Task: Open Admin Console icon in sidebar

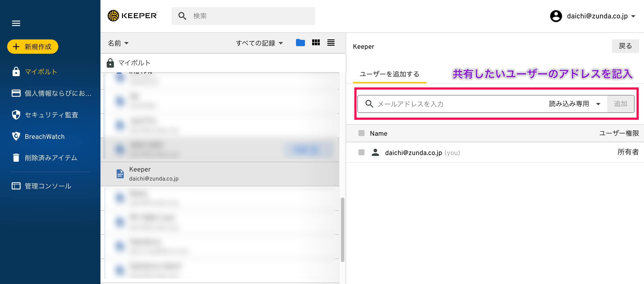Action: (x=16, y=186)
